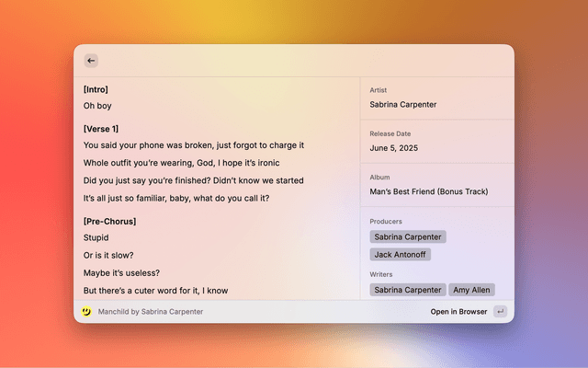
Task: Click the return key icon in footer
Action: [x=500, y=312]
